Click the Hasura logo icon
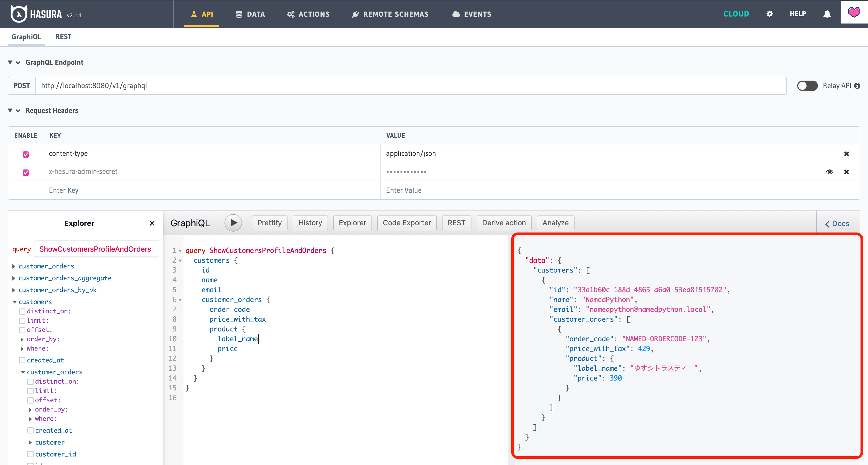 [x=19, y=14]
